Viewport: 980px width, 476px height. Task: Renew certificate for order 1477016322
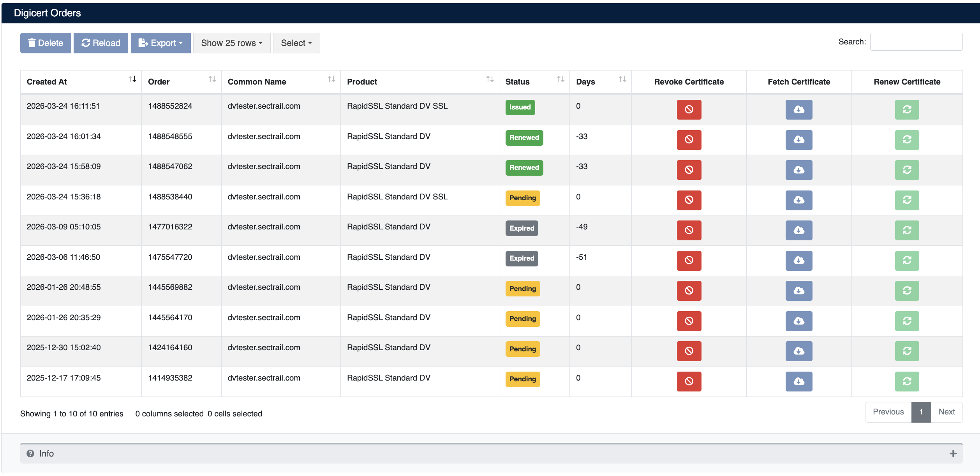point(907,230)
